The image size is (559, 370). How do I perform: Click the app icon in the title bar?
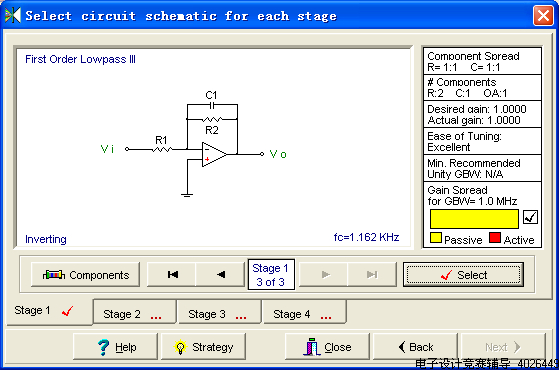[x=13, y=15]
